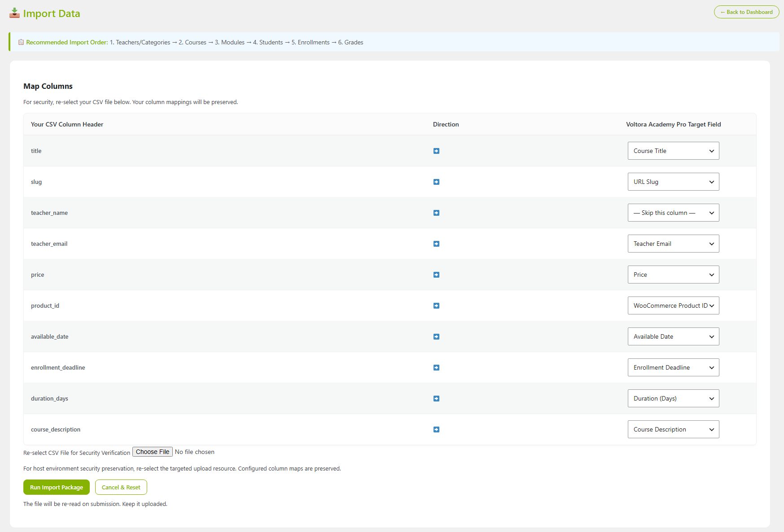
Task: Click the direction arrow in product_id row
Action: coord(436,305)
